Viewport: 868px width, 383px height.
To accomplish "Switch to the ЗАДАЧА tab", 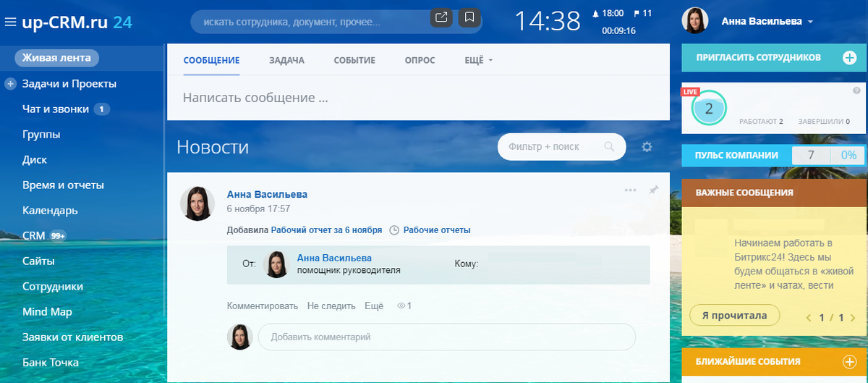I will [x=286, y=60].
